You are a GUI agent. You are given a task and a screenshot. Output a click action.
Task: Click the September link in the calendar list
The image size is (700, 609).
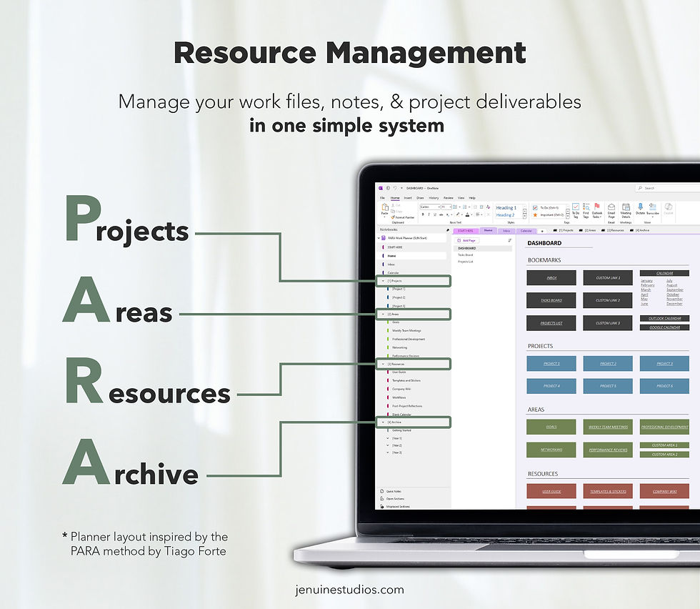click(x=674, y=289)
